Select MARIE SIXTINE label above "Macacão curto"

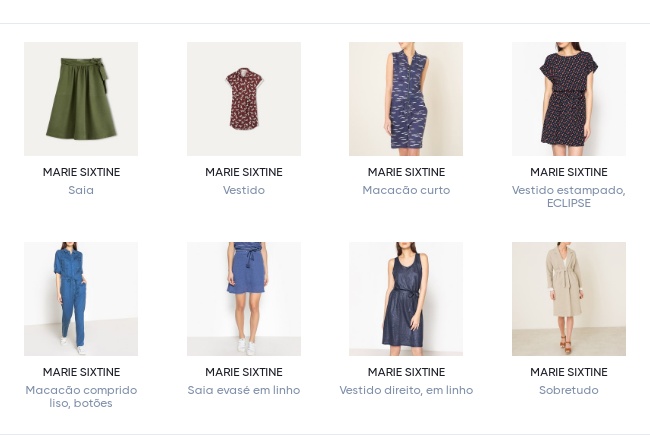click(x=406, y=172)
